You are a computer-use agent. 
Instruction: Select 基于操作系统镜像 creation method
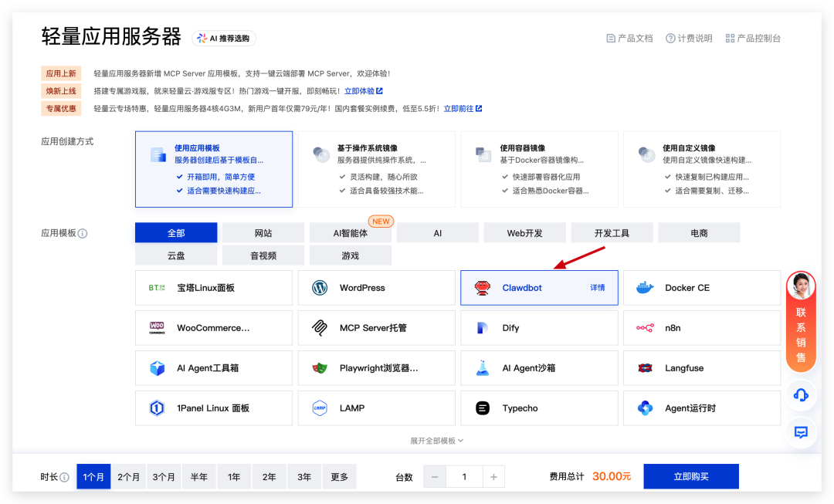pos(376,169)
